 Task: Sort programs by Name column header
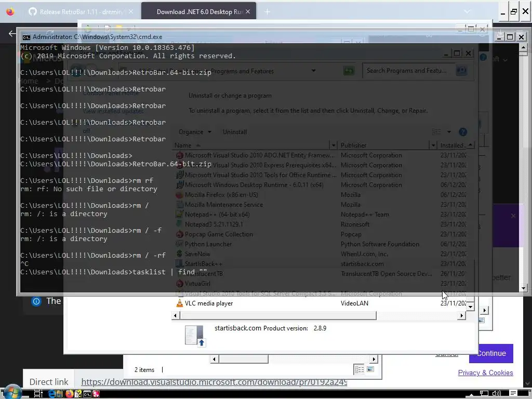click(251, 145)
